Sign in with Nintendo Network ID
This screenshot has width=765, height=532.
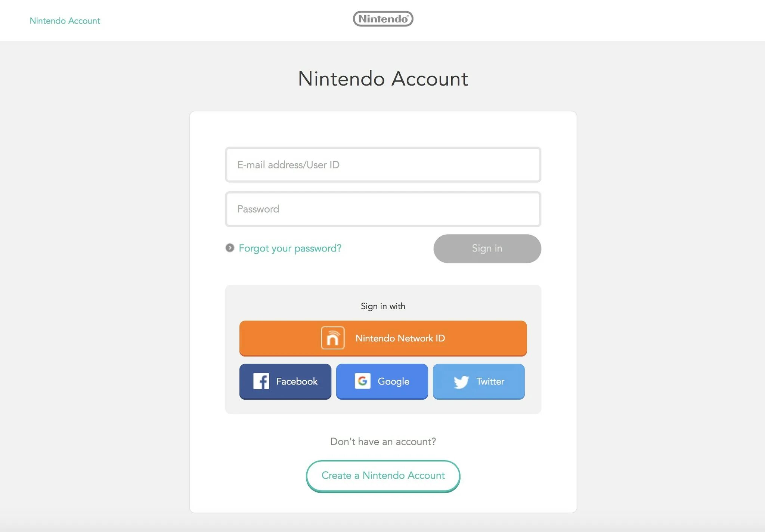(x=383, y=338)
